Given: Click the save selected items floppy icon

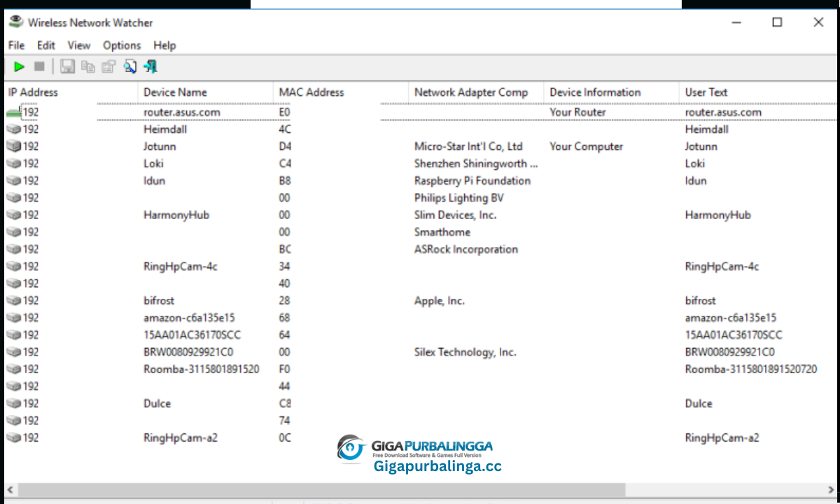Looking at the screenshot, I should [x=67, y=67].
